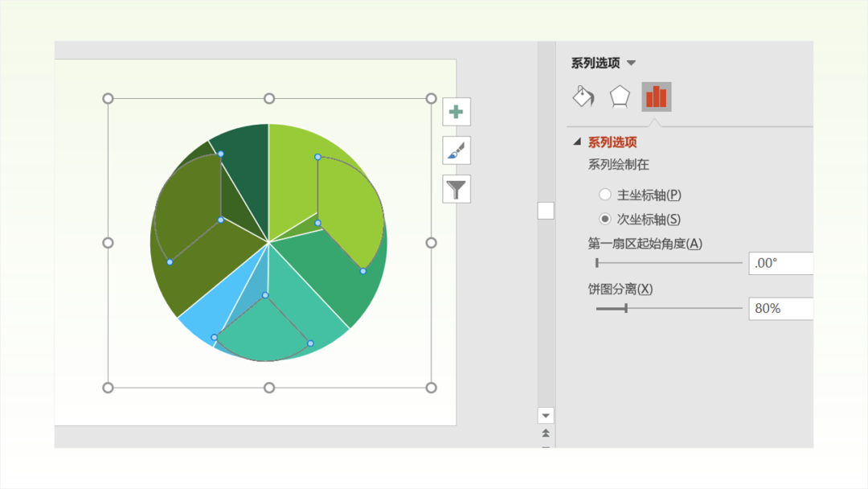Click the 系列绘制在 label

coord(618,165)
